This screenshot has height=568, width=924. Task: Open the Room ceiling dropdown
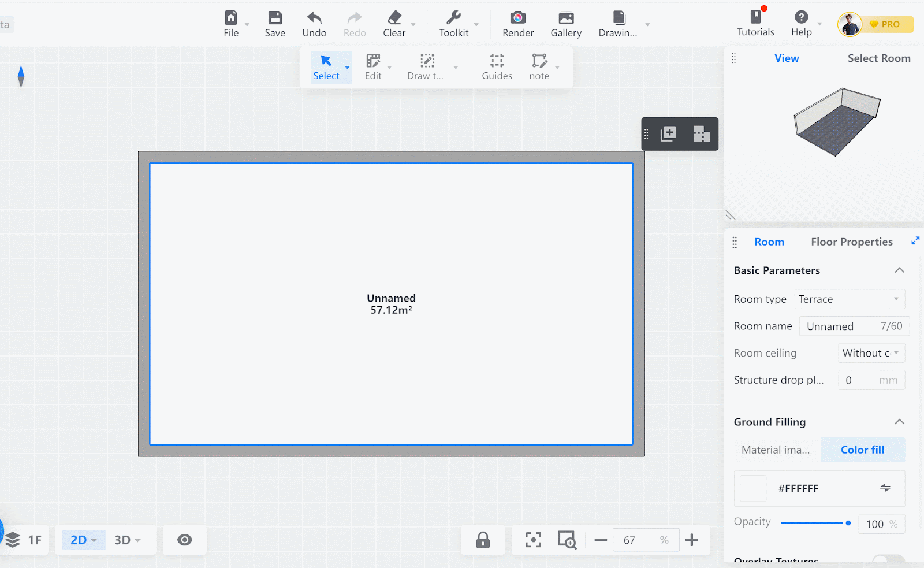[871, 353]
